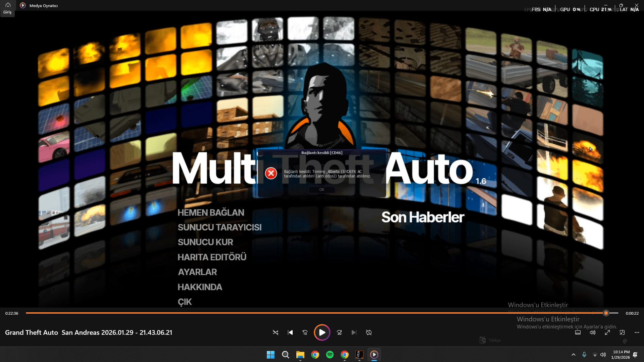Open the system volume tray icon
The image size is (644, 362).
coord(603,355)
